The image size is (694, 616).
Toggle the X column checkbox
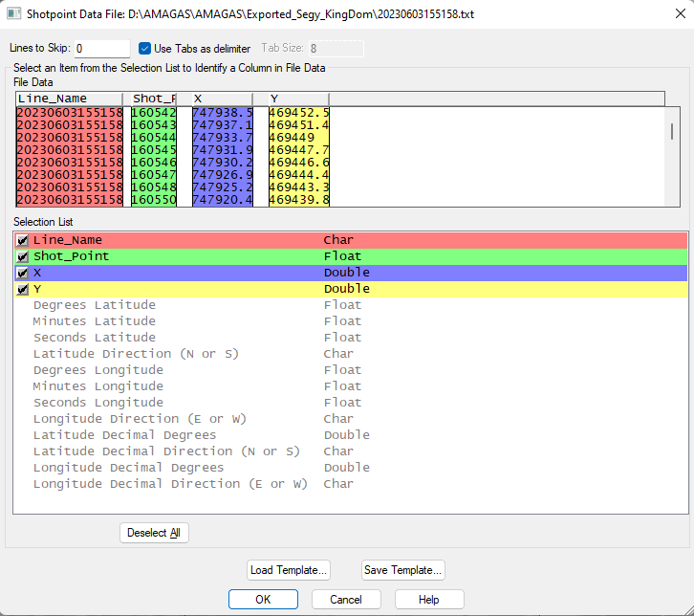pos(23,274)
